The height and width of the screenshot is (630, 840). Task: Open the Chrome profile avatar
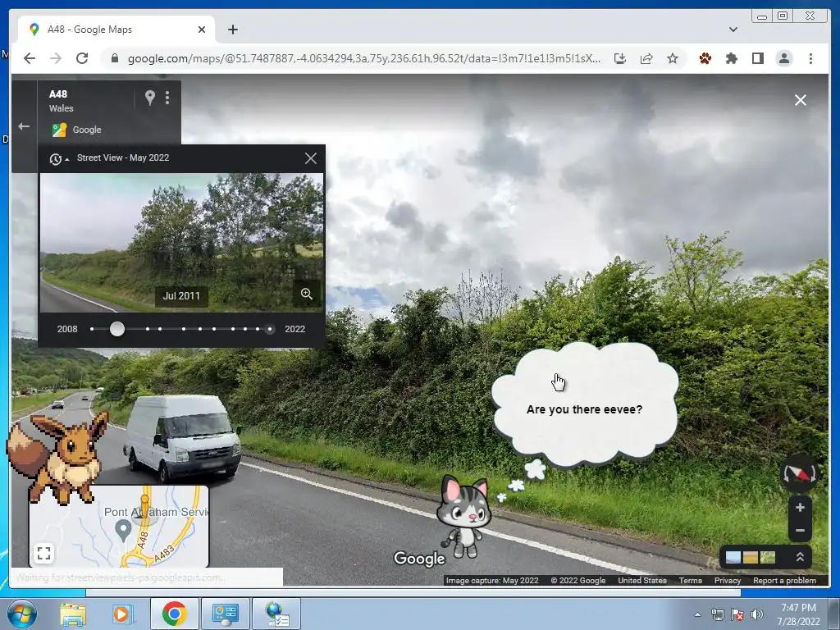(x=783, y=58)
